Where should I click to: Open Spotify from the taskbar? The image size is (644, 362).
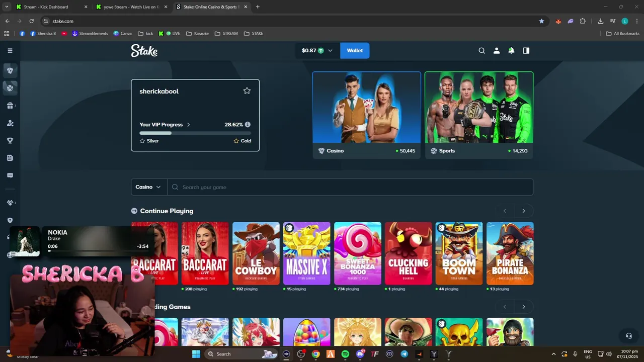(345, 354)
